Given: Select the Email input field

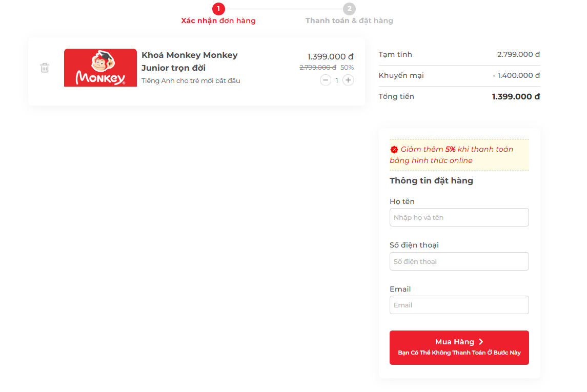Looking at the screenshot, I should point(459,305).
